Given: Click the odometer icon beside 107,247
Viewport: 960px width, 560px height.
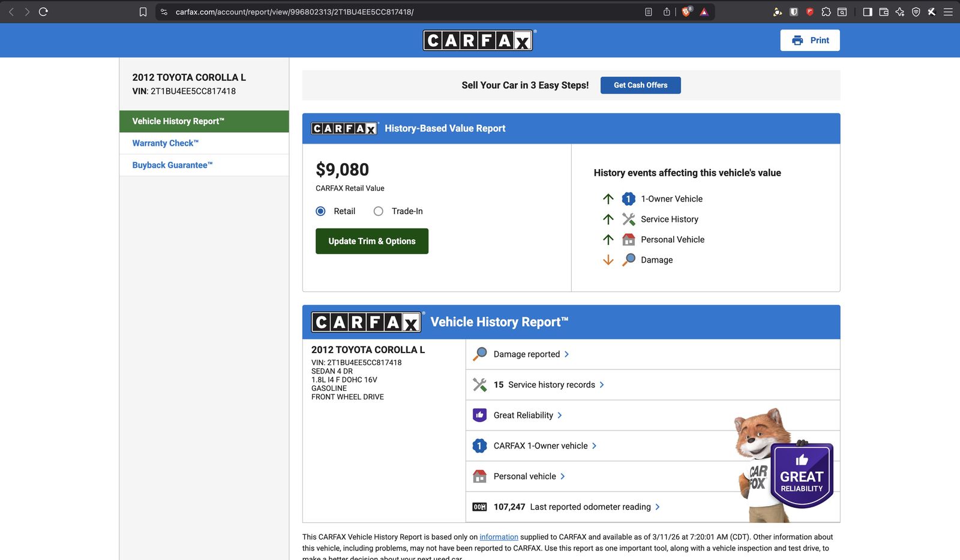Looking at the screenshot, I should (x=479, y=507).
